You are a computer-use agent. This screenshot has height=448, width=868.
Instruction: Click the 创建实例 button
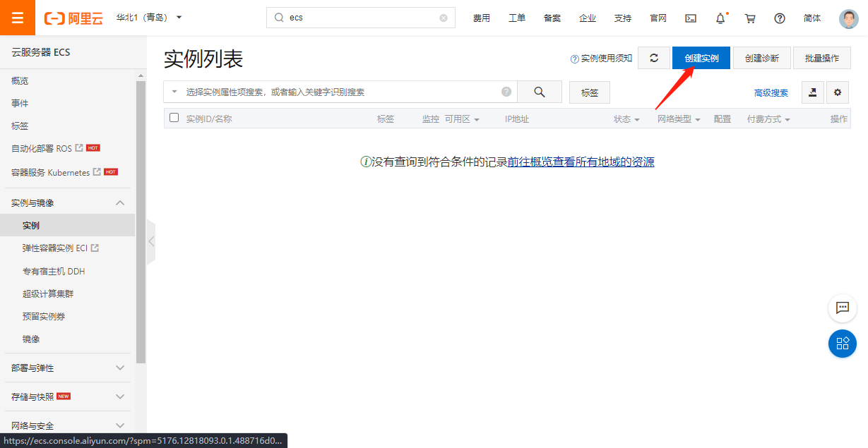(701, 58)
